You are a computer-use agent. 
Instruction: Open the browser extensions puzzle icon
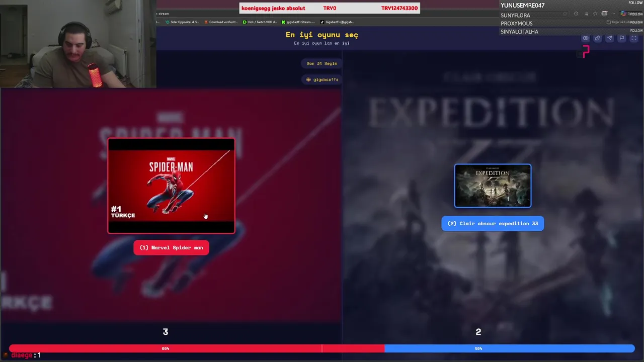pos(576,14)
